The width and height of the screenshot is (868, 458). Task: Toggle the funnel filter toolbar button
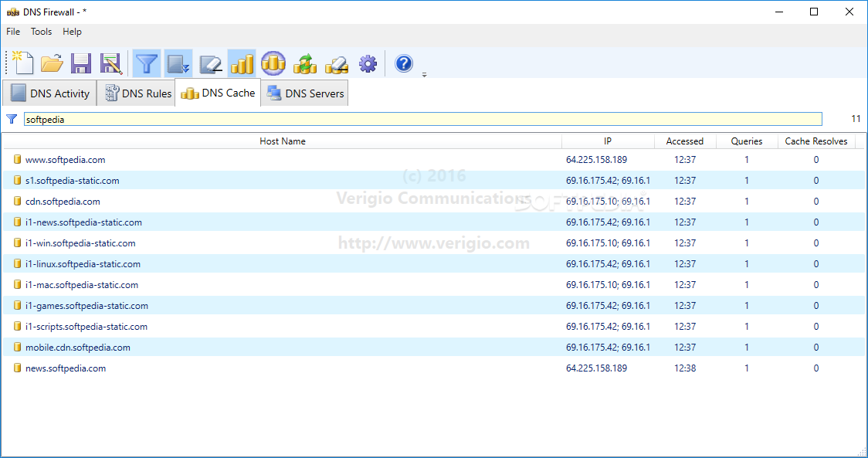click(147, 63)
